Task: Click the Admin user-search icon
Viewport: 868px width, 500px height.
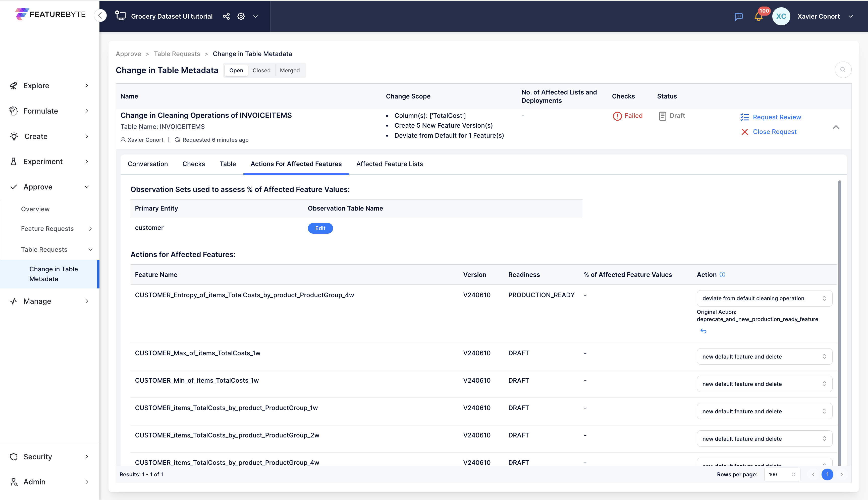Action: (14, 482)
